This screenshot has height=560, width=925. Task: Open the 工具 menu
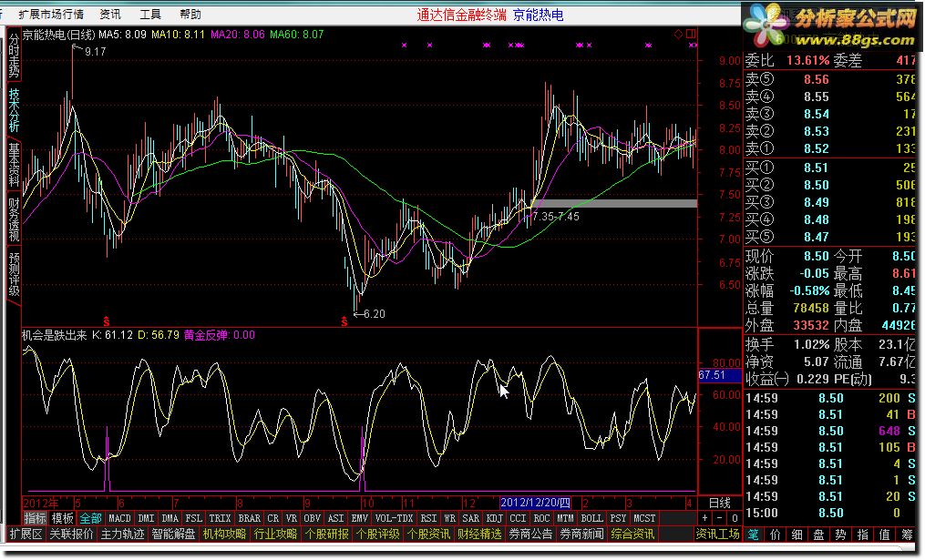(x=150, y=15)
